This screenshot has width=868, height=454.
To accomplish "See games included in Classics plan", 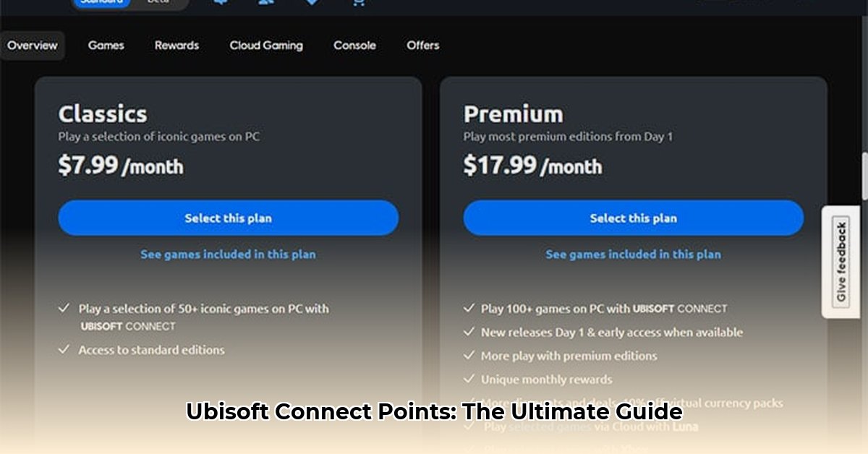I will pyautogui.click(x=228, y=254).
